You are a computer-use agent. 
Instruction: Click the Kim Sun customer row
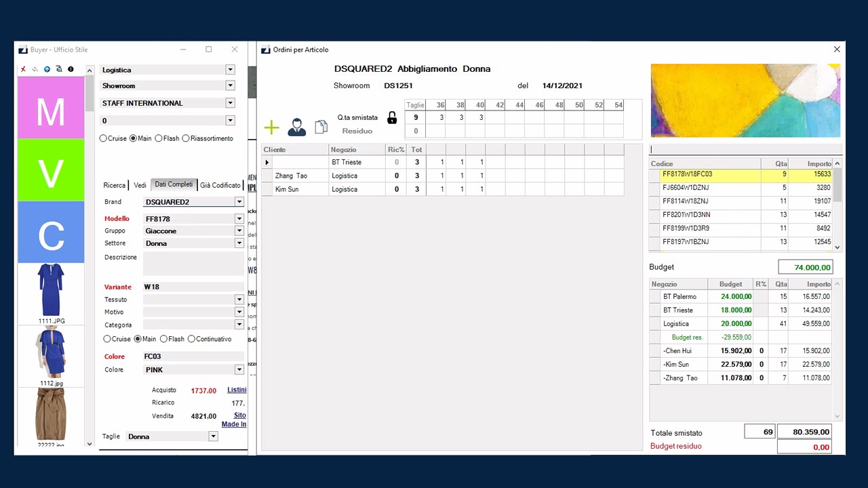coord(443,189)
